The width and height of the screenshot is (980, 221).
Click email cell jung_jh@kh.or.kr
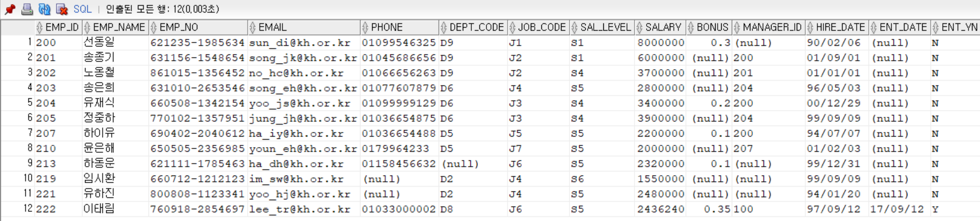tap(303, 119)
